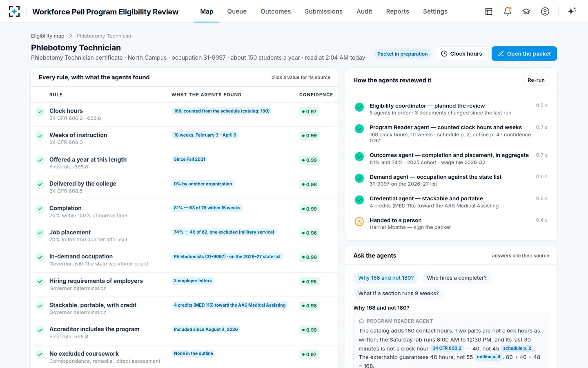Image resolution: width=588 pixels, height=368 pixels.
Task: Click the Completion row check icon
Action: [40, 209]
